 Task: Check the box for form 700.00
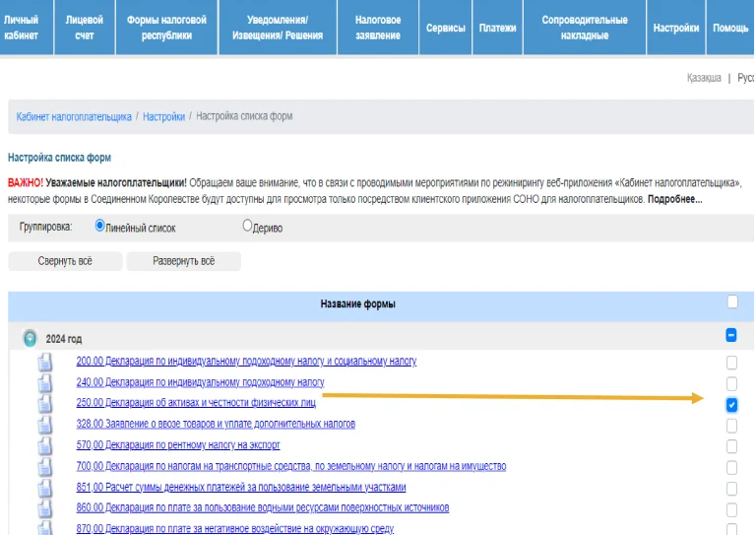pos(732,467)
